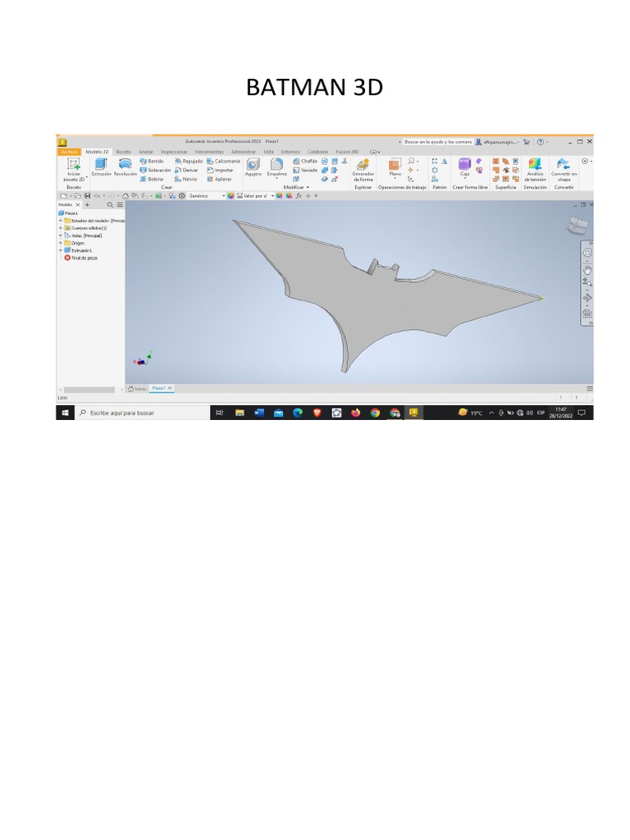Screen dimensions: 630x840
Task: Open the Valor por defecto appearance dropdown
Action: coord(256,196)
